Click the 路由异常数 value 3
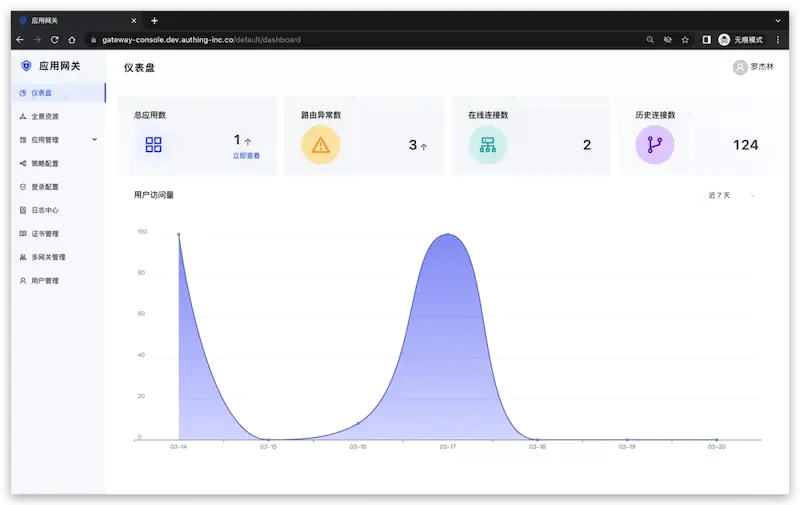The height and width of the screenshot is (505, 800). (x=413, y=145)
